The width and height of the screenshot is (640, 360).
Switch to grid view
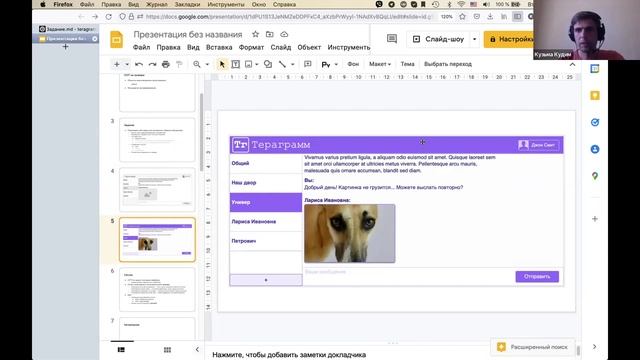pyautogui.click(x=167, y=350)
